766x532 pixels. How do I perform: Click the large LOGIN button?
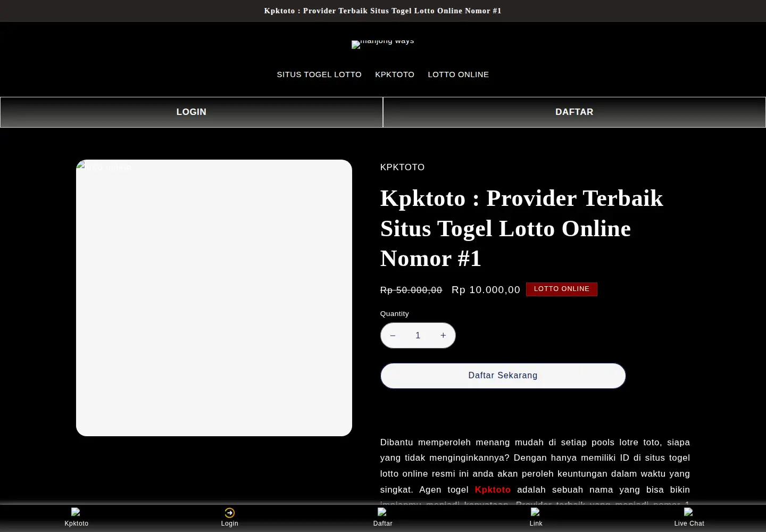pos(191,112)
